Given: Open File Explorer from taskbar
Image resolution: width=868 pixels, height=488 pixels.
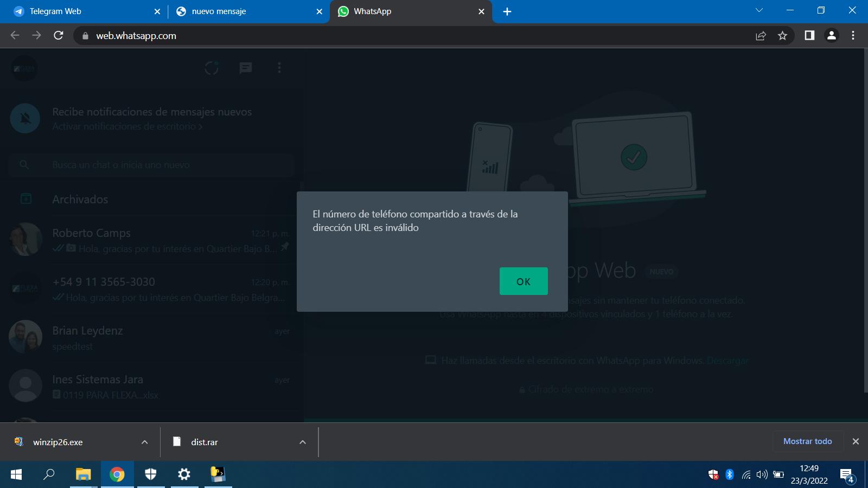Looking at the screenshot, I should 83,474.
